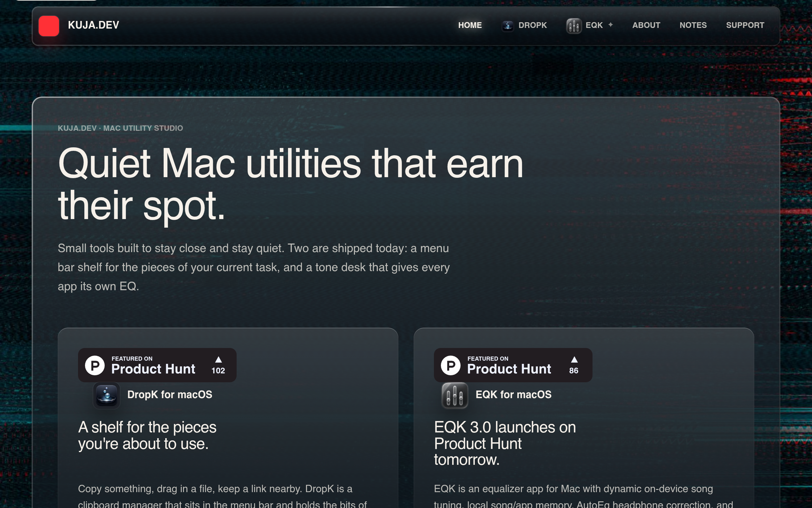Click the DropK icon in the navbar

click(508, 25)
